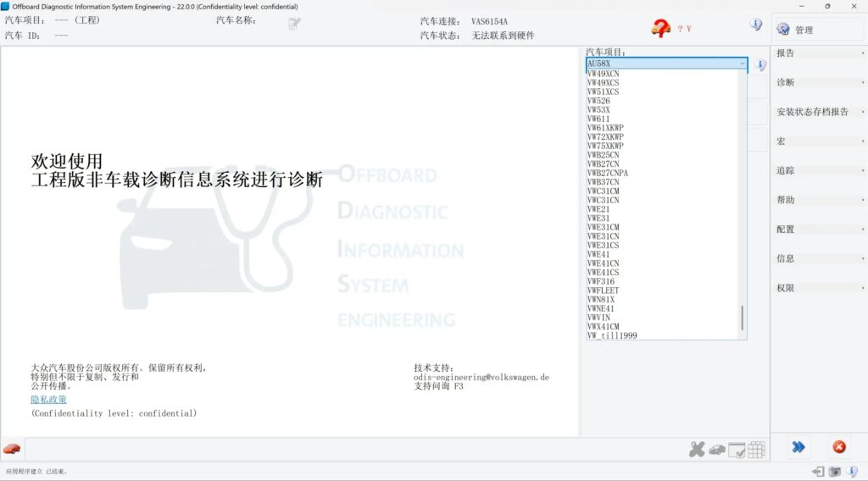Choose VWB37CN in the dropdown list
This screenshot has width=868, height=481.
click(662, 182)
